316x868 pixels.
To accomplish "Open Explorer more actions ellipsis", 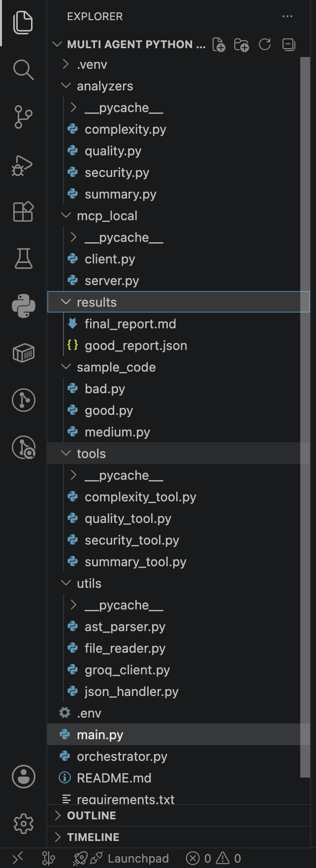I will click(287, 16).
